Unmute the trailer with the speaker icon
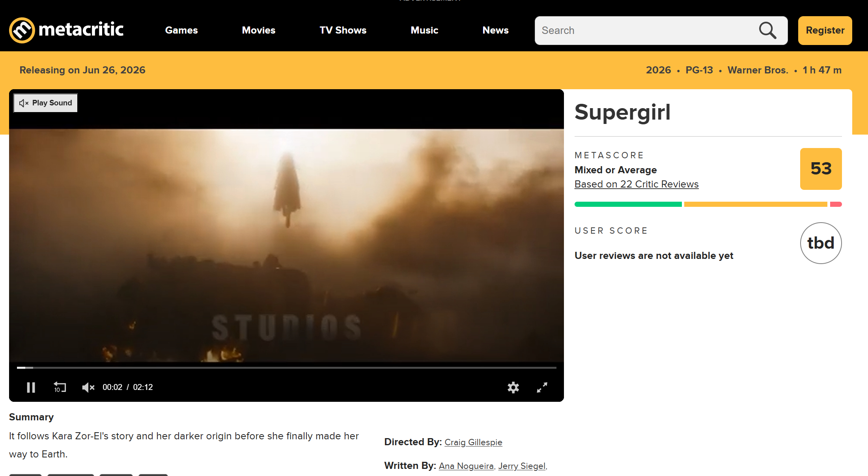 click(88, 388)
